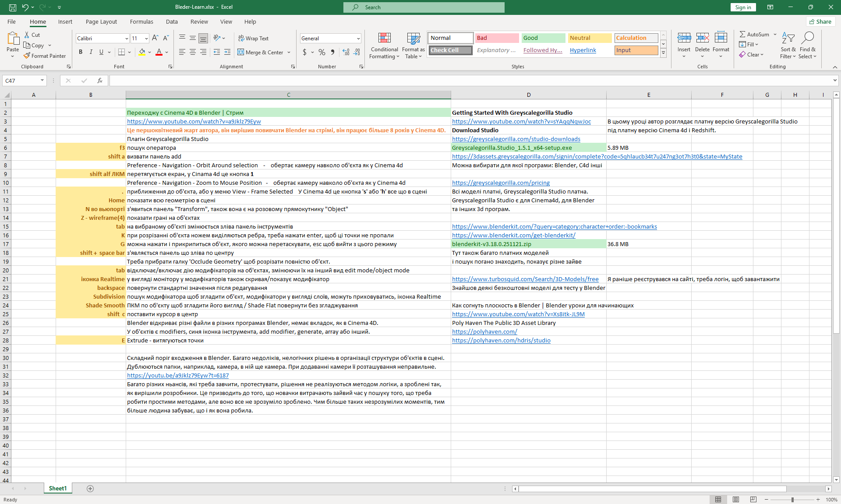The width and height of the screenshot is (841, 504).
Task: Click the Merge & Center icon
Action: 241,52
